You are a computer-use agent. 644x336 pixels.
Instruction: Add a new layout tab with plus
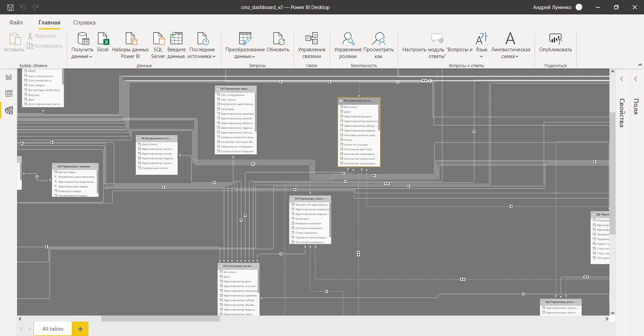coord(80,329)
